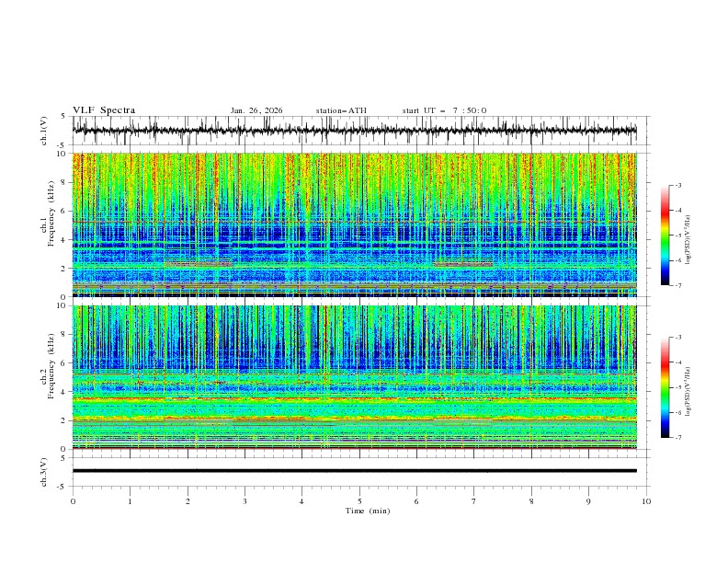Click the -7 value on ch.2 colorbar
This screenshot has width=728, height=563.
[x=677, y=438]
